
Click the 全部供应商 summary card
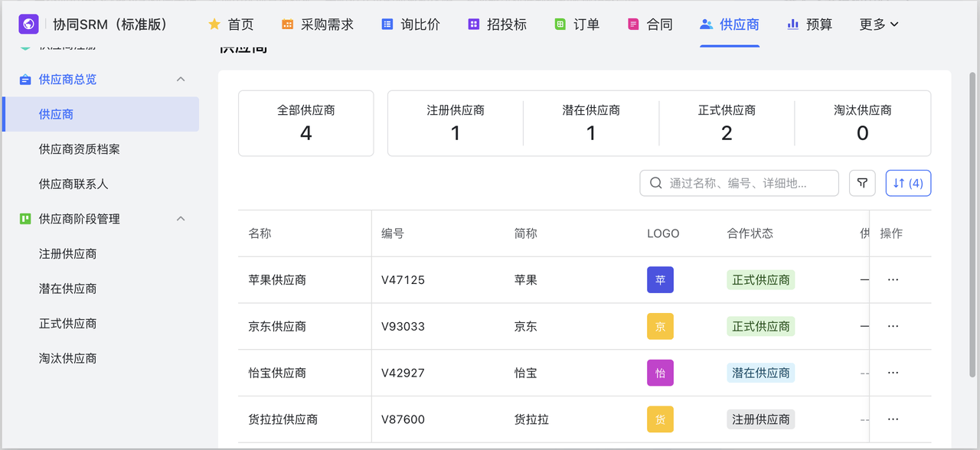click(305, 123)
